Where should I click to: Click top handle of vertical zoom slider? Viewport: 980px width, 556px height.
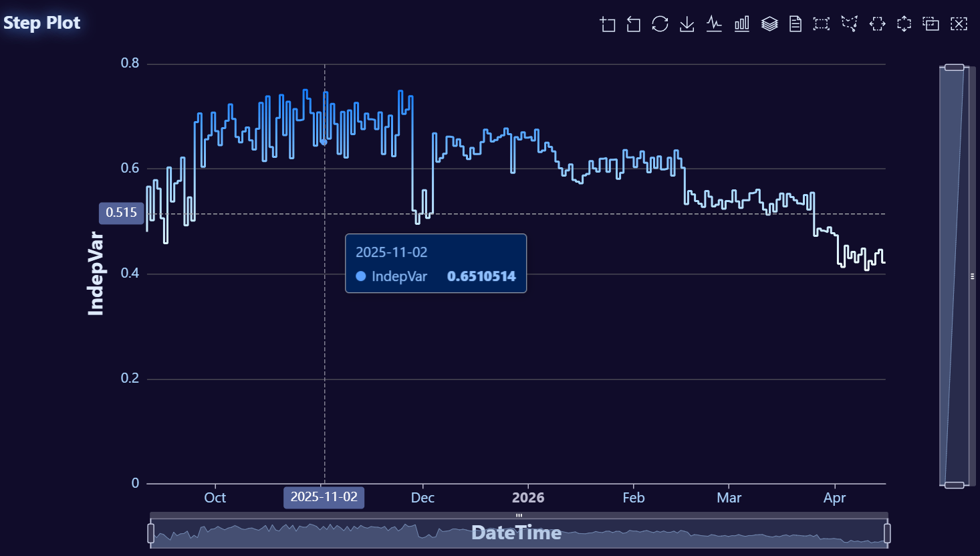click(x=954, y=67)
